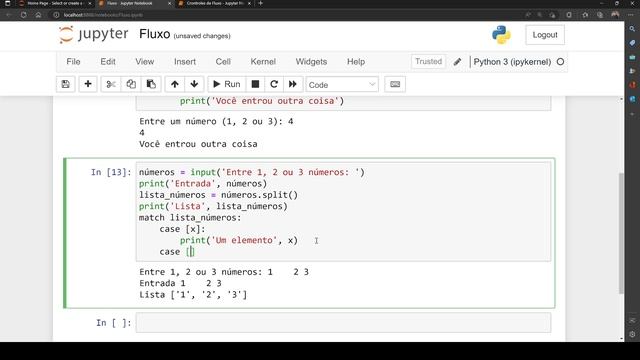Refresh the browser page
Viewport: 640px width, 360px height.
23,15
